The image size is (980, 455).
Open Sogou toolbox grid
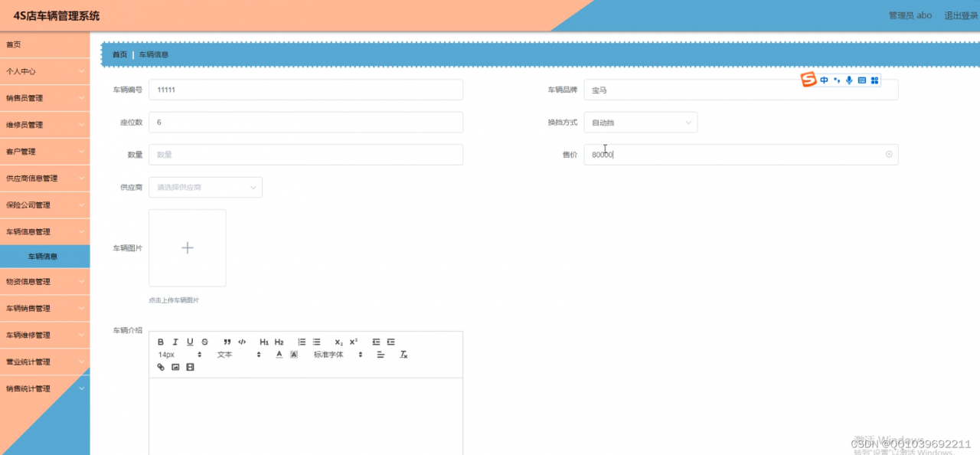click(874, 80)
